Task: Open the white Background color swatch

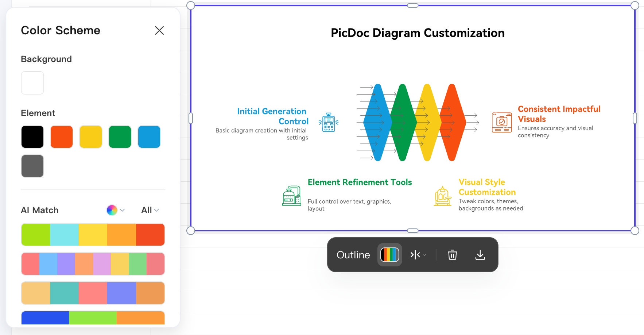Action: pos(32,83)
